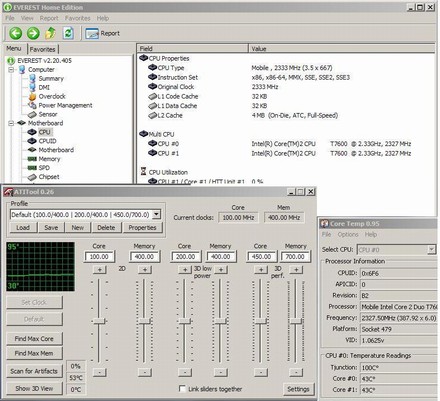Open the Report menu in EVEREST
440x401 pixels.
[x=49, y=18]
